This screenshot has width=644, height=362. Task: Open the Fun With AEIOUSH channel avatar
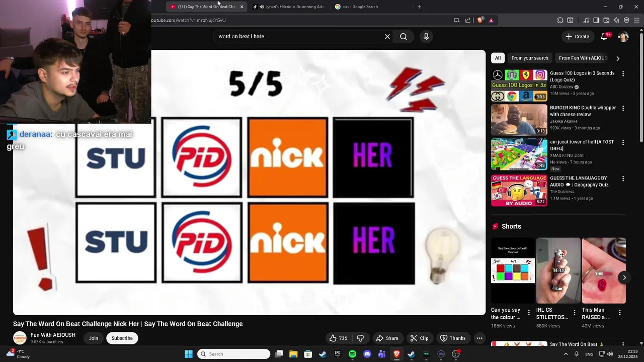coord(20,338)
